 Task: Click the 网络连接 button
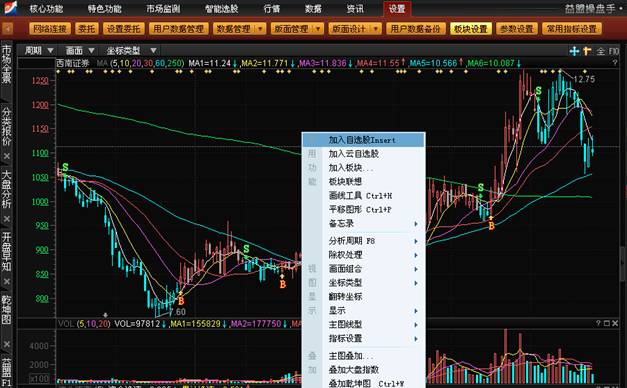50,29
